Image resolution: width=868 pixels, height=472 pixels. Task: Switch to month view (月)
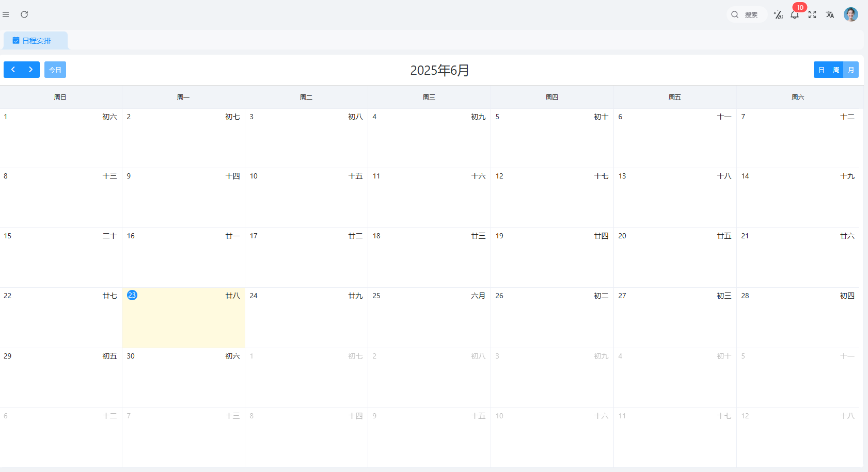point(851,70)
